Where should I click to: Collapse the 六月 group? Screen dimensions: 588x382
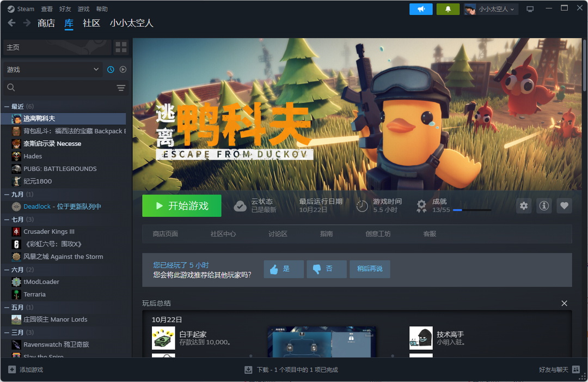(x=7, y=270)
